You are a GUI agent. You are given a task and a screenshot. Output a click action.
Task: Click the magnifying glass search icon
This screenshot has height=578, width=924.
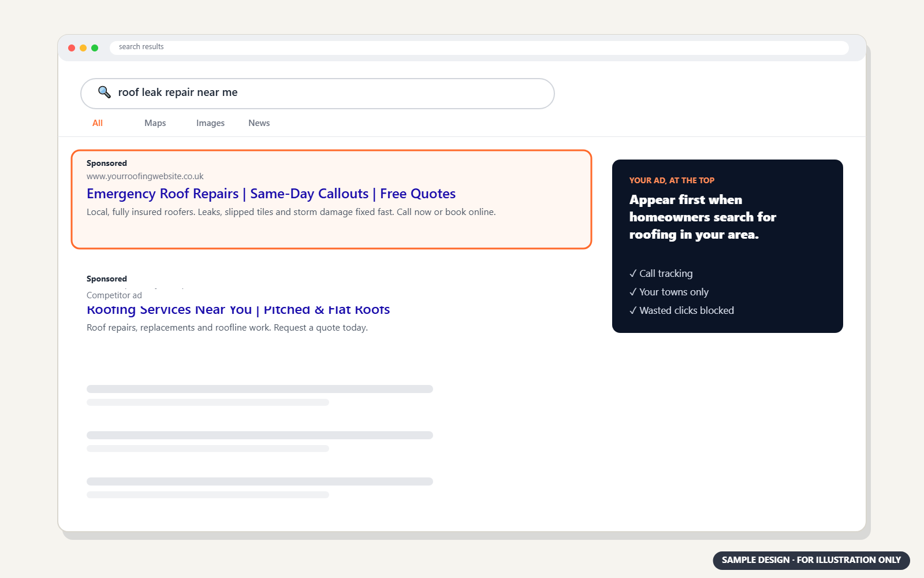click(x=104, y=92)
